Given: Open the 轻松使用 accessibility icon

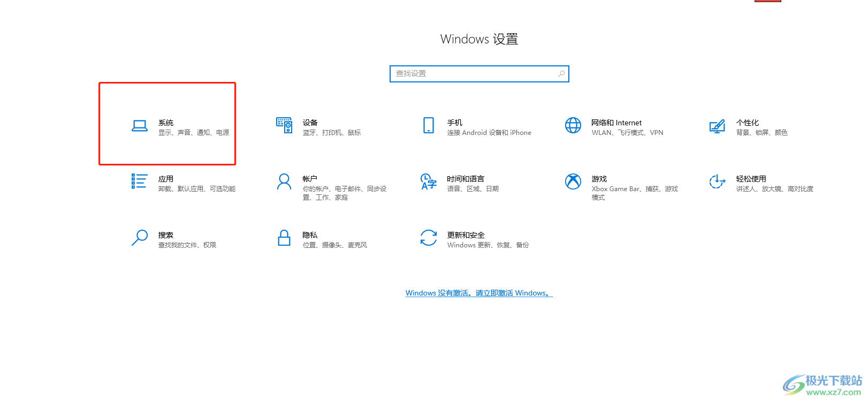Looking at the screenshot, I should 717,181.
